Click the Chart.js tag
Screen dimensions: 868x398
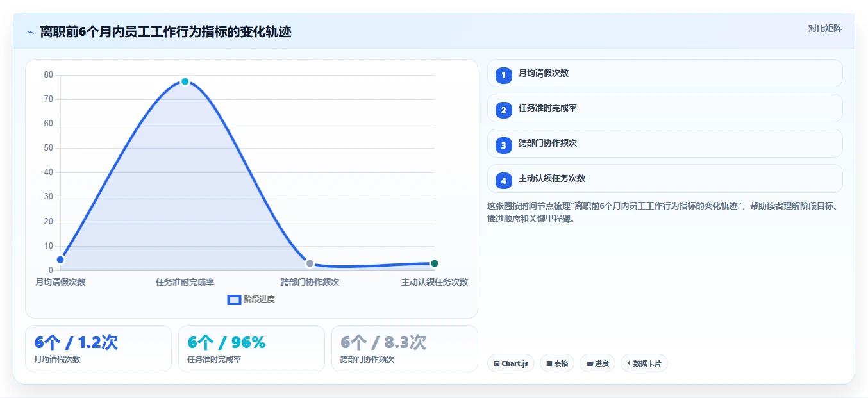click(x=511, y=363)
